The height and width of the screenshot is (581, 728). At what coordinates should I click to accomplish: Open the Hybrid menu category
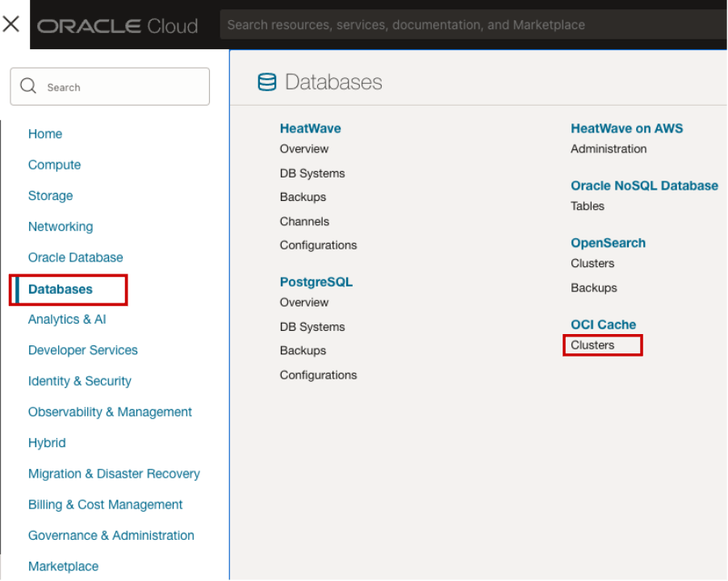[47, 443]
